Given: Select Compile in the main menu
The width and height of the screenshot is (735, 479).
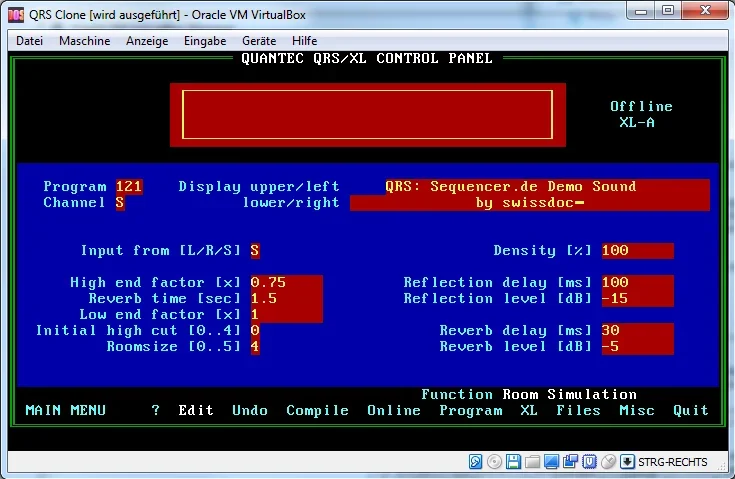Looking at the screenshot, I should click(317, 410).
